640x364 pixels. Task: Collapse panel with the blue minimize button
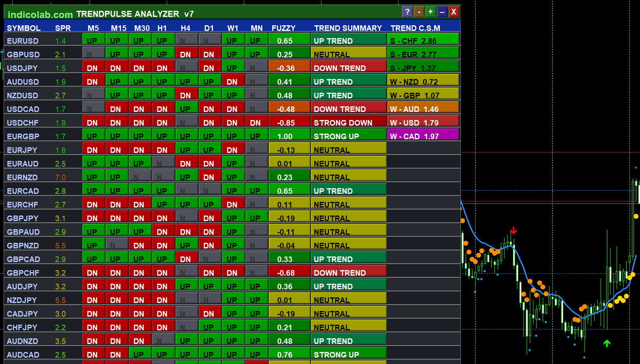tap(442, 12)
